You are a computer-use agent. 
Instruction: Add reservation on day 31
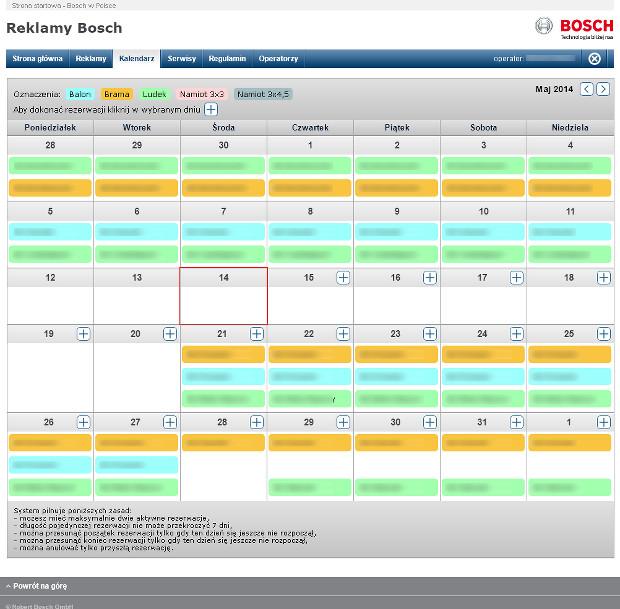pyautogui.click(x=516, y=422)
